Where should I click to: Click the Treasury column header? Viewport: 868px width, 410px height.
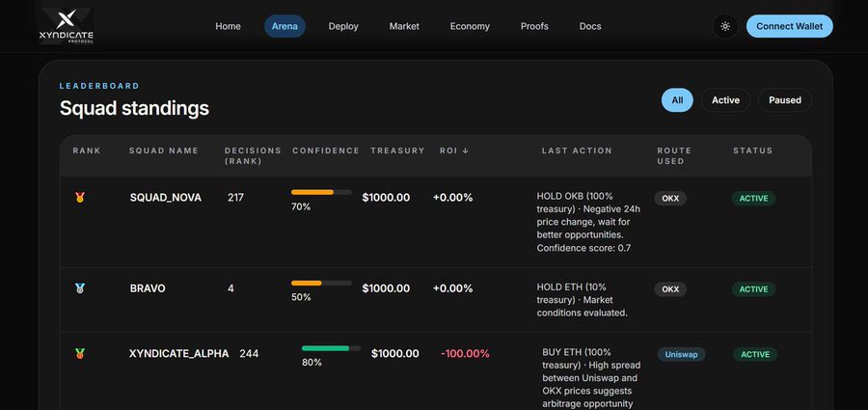[x=397, y=150]
